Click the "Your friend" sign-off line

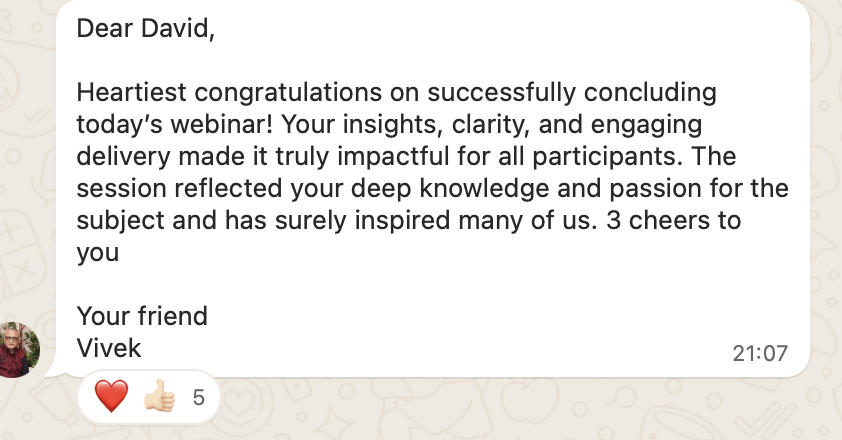pos(142,316)
